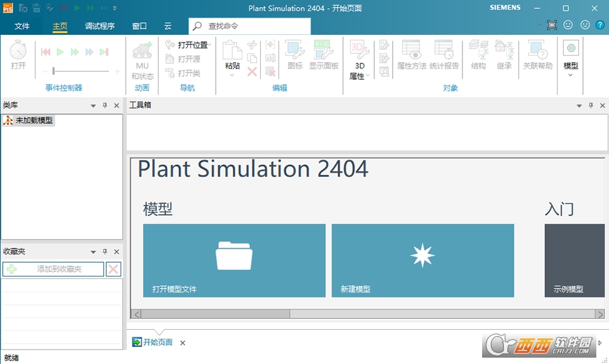
Task: Click 添加到收藏夹 button
Action: (53, 269)
